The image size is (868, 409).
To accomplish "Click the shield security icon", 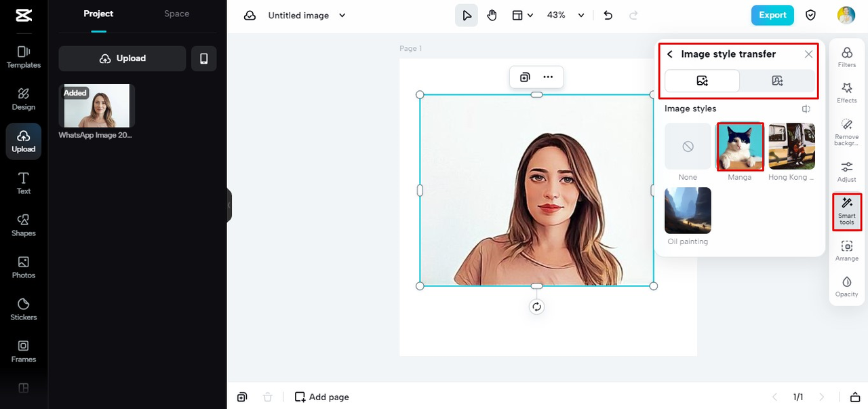I will pos(810,15).
